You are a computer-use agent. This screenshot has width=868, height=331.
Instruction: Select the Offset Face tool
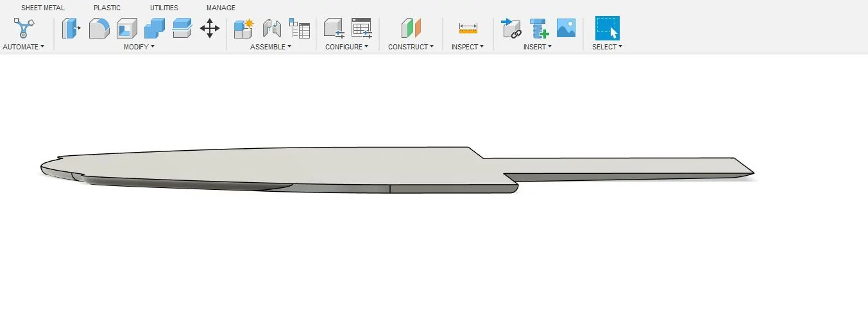(x=182, y=28)
